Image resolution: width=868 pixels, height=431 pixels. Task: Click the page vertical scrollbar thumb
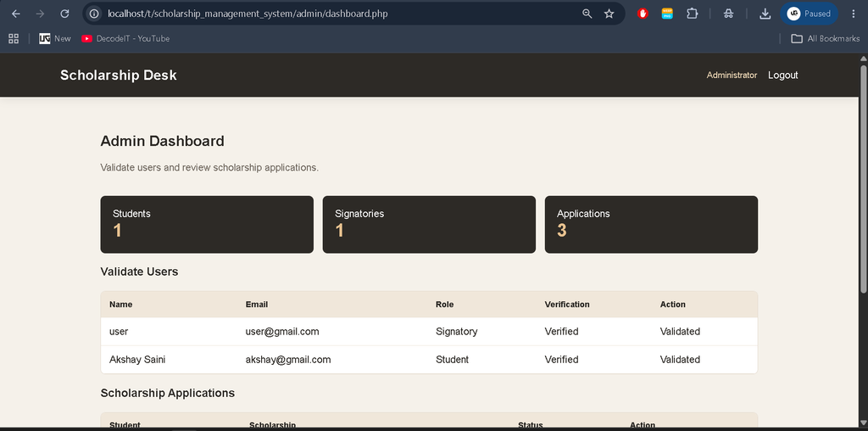pos(863,178)
